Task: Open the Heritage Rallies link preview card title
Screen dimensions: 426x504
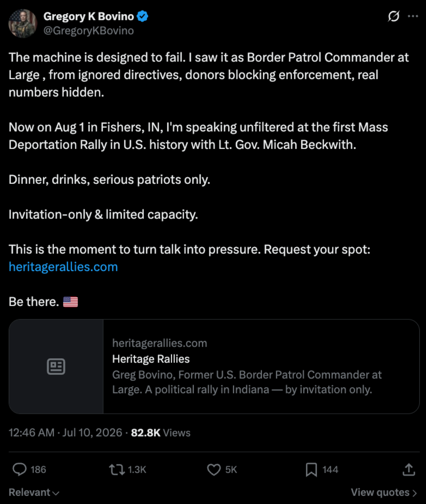Action: point(151,359)
